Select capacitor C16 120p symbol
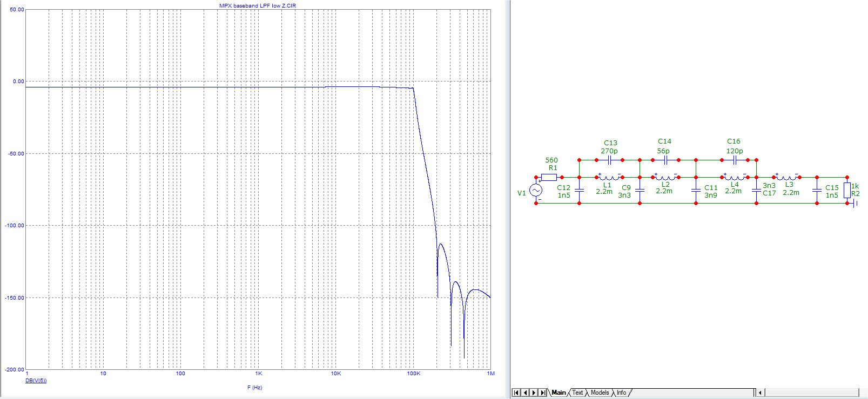Screen dimensions: 868x399 tap(735, 160)
